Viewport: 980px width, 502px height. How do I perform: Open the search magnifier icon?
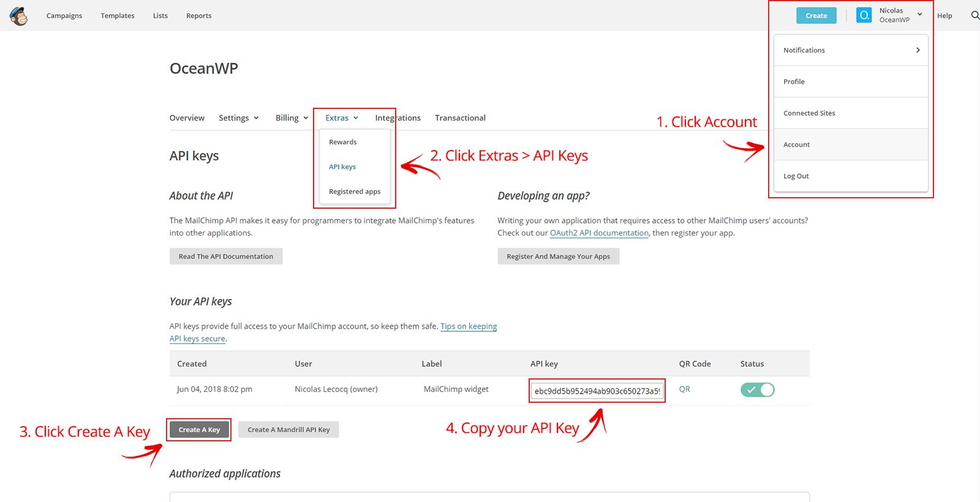[x=975, y=15]
